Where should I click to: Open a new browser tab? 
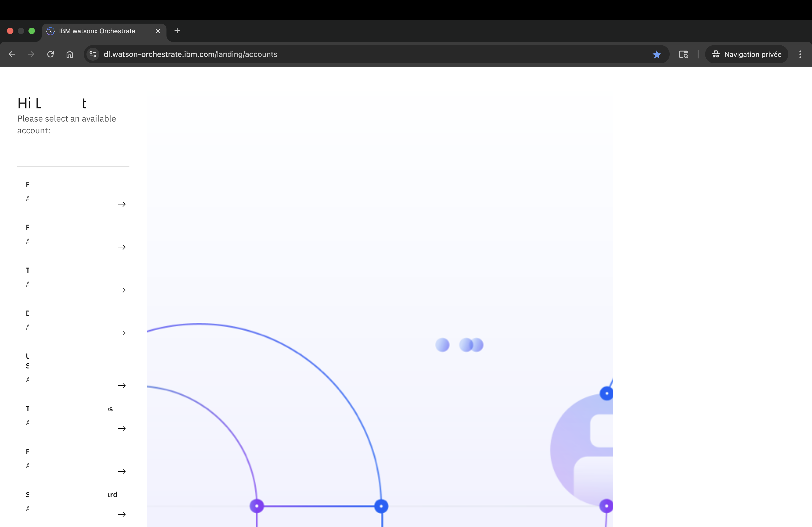177,31
